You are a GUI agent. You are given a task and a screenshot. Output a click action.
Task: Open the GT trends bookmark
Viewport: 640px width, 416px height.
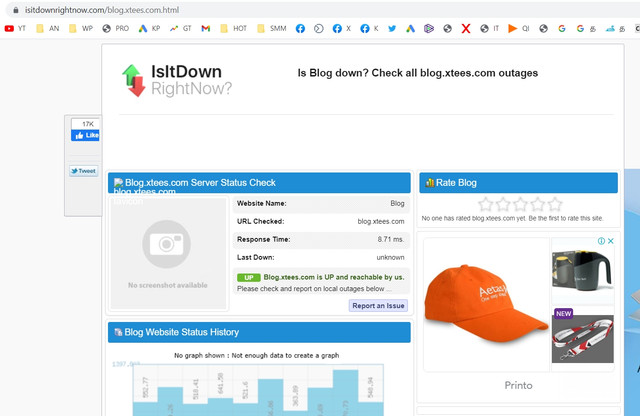point(180,29)
